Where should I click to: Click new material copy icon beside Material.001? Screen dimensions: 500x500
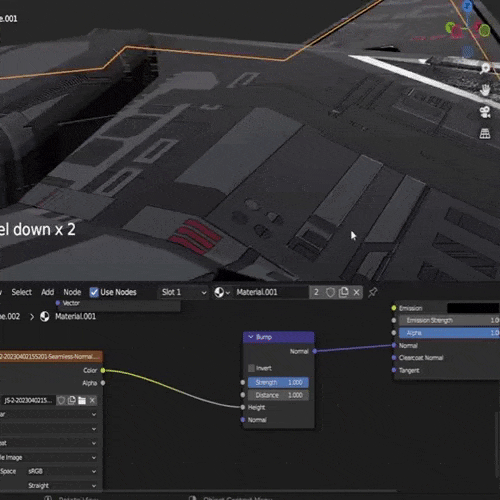tap(343, 292)
